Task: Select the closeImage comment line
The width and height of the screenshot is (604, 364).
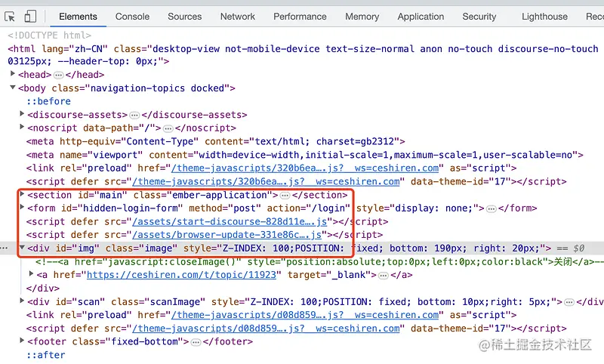Action: [319, 262]
